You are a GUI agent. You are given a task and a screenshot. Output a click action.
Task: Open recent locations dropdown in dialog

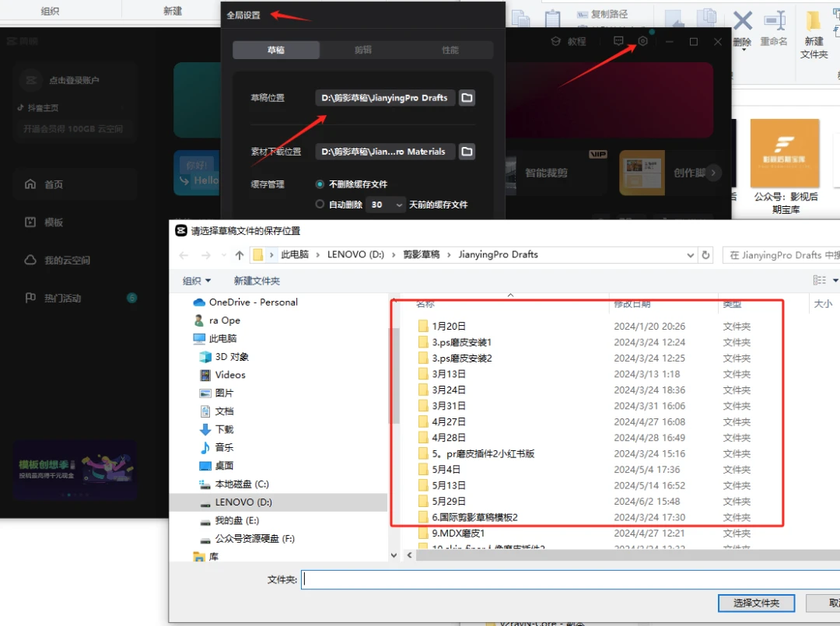(x=223, y=255)
